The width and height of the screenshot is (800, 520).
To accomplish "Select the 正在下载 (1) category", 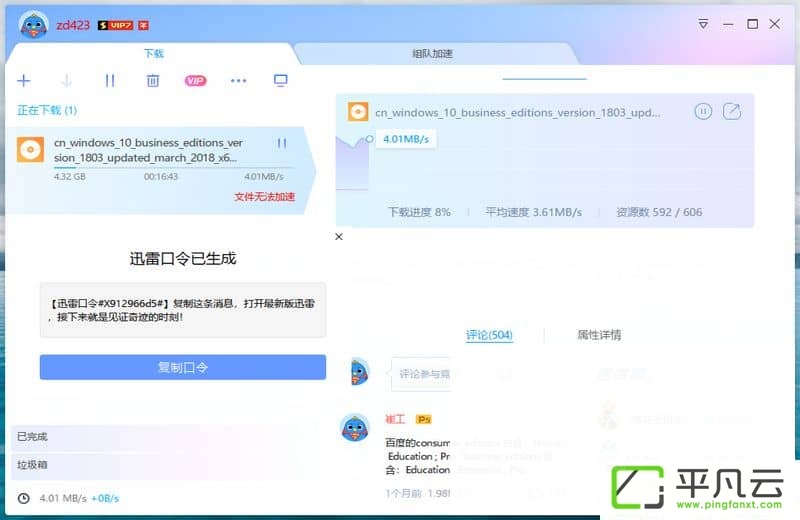I will click(47, 110).
